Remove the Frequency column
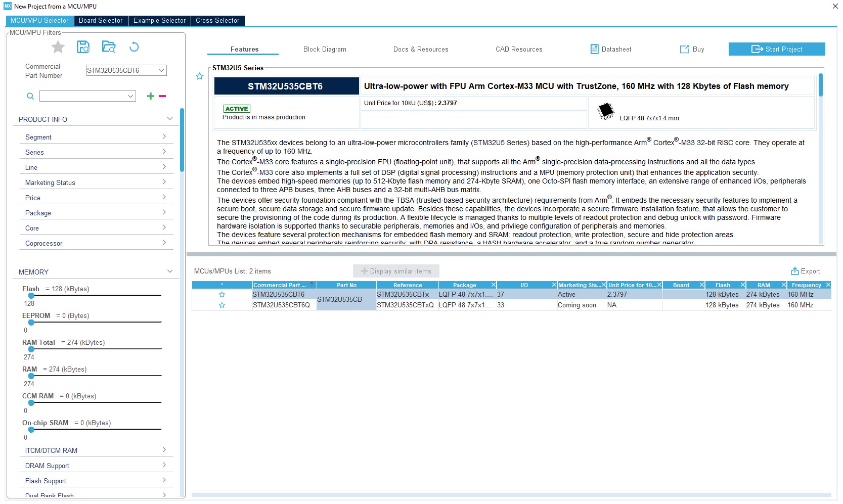Screen dimensions: 843x504 tap(828, 285)
